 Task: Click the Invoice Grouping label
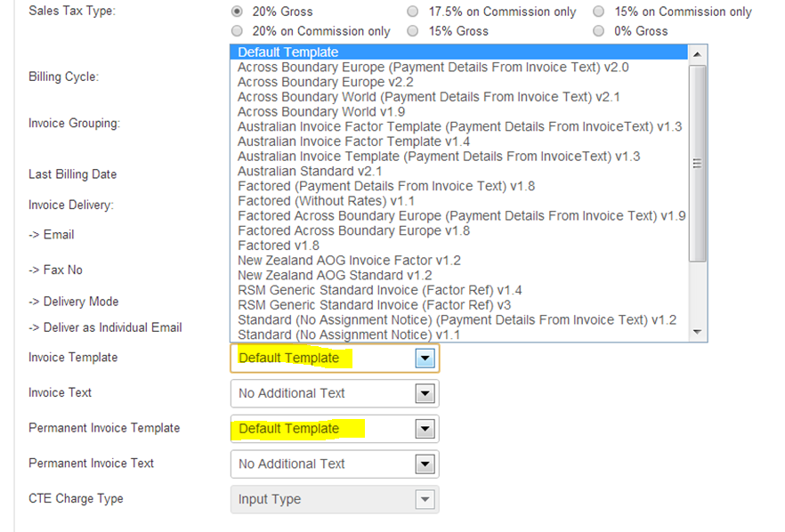tap(74, 123)
